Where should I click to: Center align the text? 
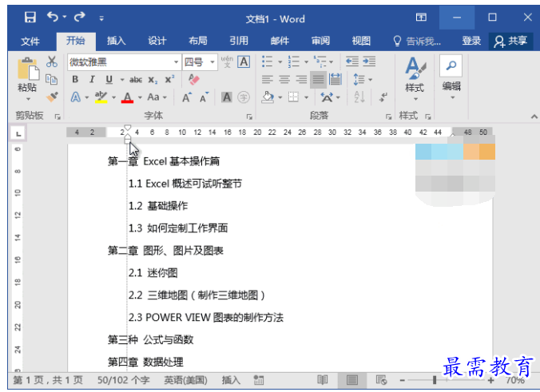284,80
